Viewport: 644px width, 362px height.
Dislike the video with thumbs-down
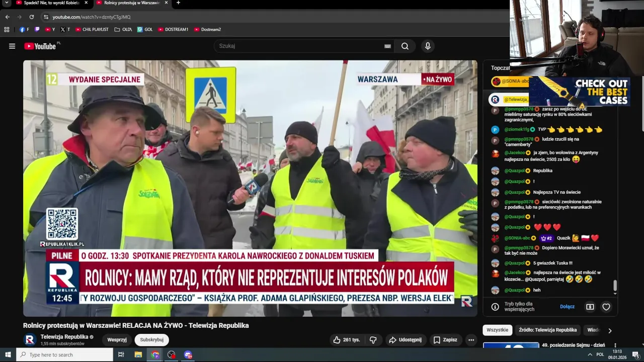point(373,340)
